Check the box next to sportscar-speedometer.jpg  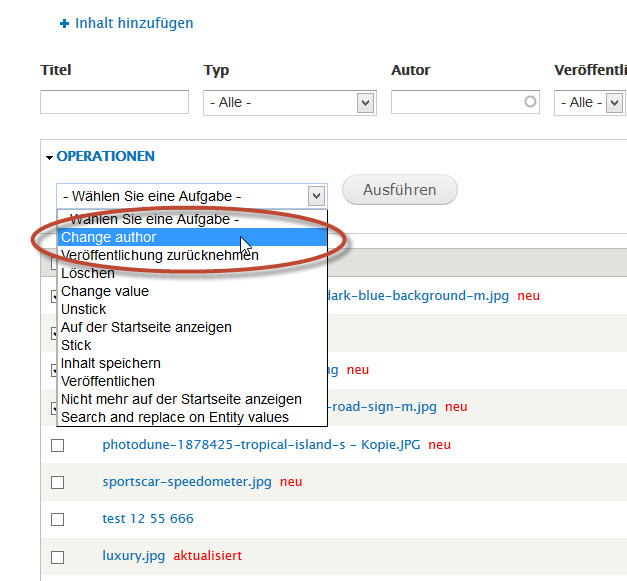click(x=57, y=483)
